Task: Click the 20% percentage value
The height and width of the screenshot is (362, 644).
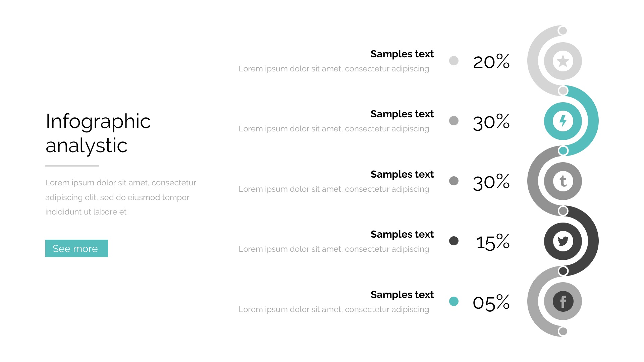Action: pyautogui.click(x=491, y=62)
